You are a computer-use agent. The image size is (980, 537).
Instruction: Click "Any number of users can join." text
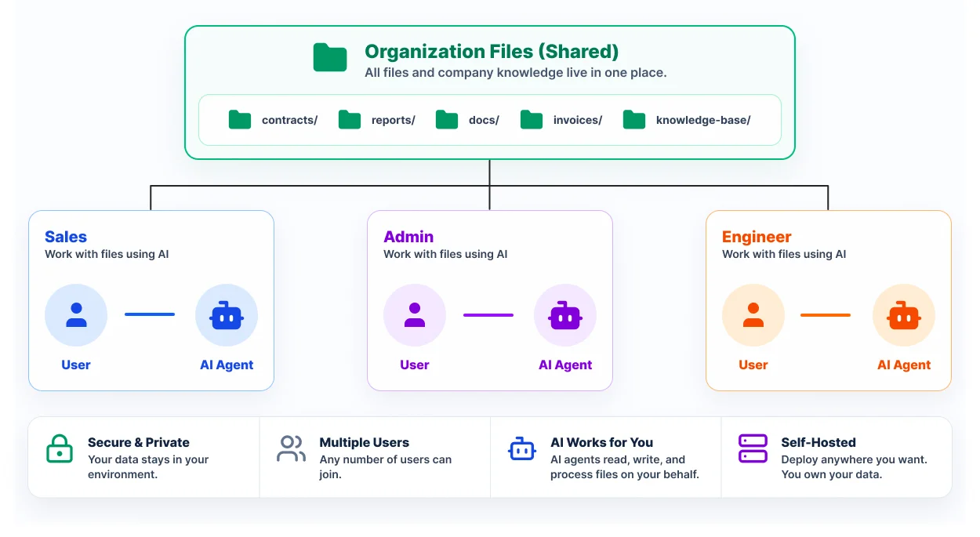pyautogui.click(x=386, y=466)
